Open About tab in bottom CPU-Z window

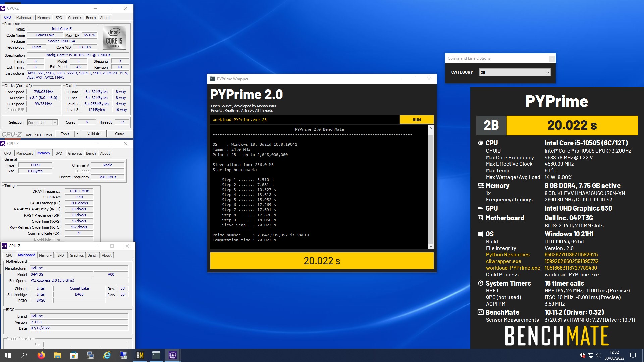click(x=107, y=255)
